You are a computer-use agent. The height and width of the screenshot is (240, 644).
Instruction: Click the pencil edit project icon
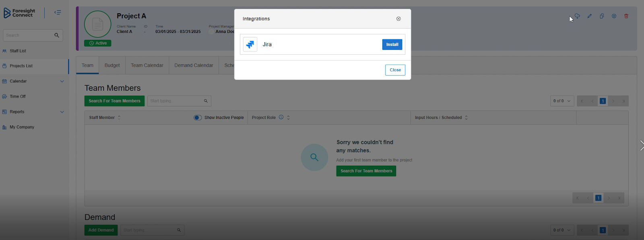[589, 16]
